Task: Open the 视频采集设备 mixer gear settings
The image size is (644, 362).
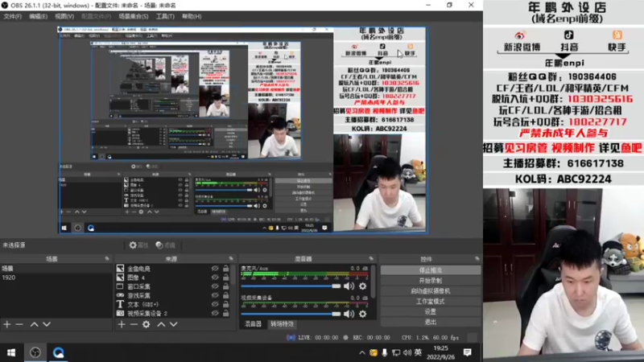Action: click(x=363, y=314)
